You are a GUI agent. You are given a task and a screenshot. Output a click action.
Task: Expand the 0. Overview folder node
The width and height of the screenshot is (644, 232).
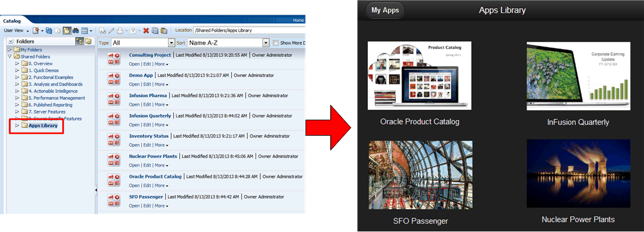pyautogui.click(x=17, y=63)
